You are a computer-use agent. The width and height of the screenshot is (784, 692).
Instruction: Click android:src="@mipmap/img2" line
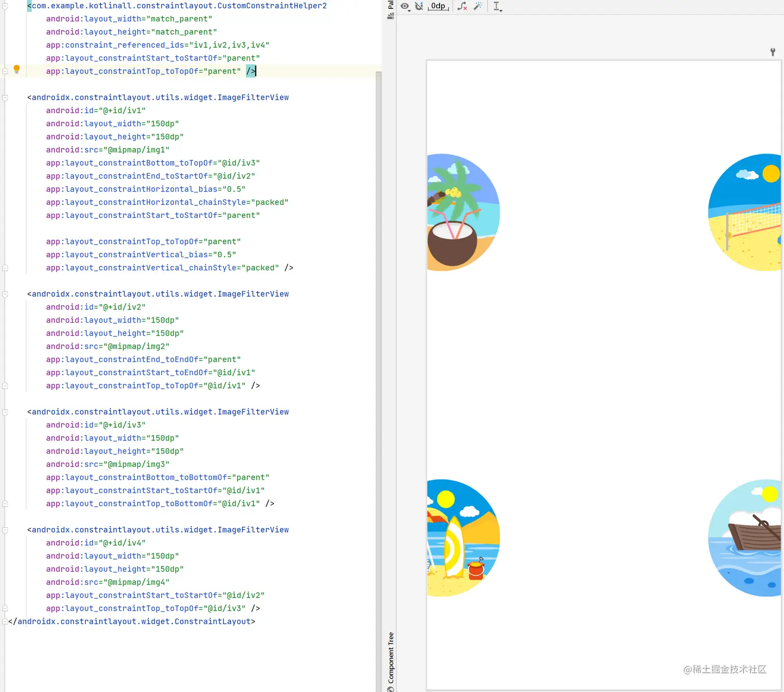(x=108, y=347)
